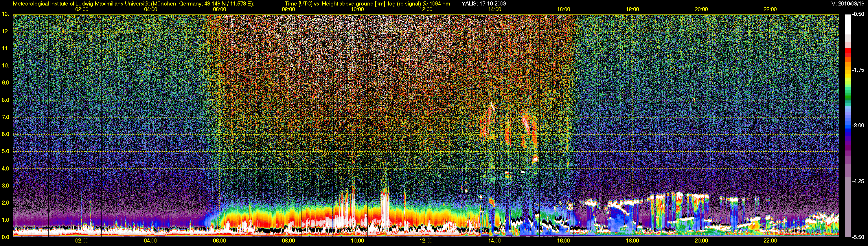
Task: Select the '13.' height axis label
Action: point(5,14)
